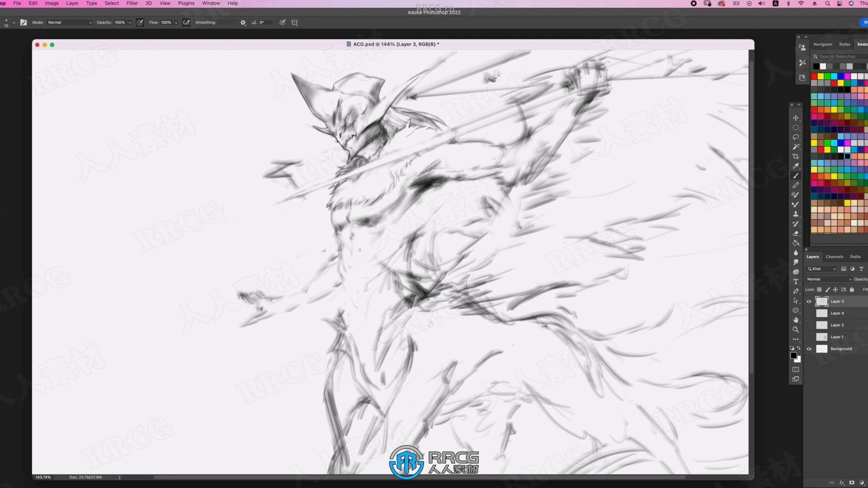This screenshot has width=868, height=488.
Task: Select the Color Replacement tool
Action: point(796,195)
